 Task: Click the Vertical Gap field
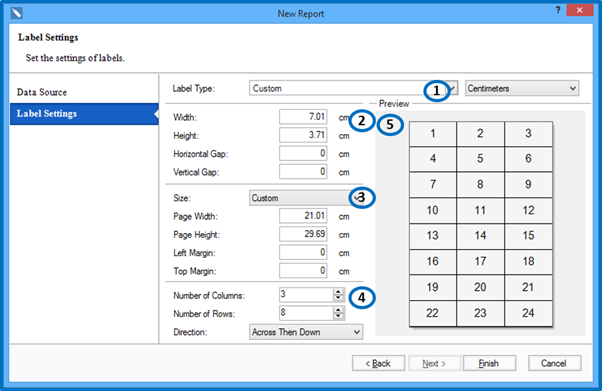click(x=303, y=172)
